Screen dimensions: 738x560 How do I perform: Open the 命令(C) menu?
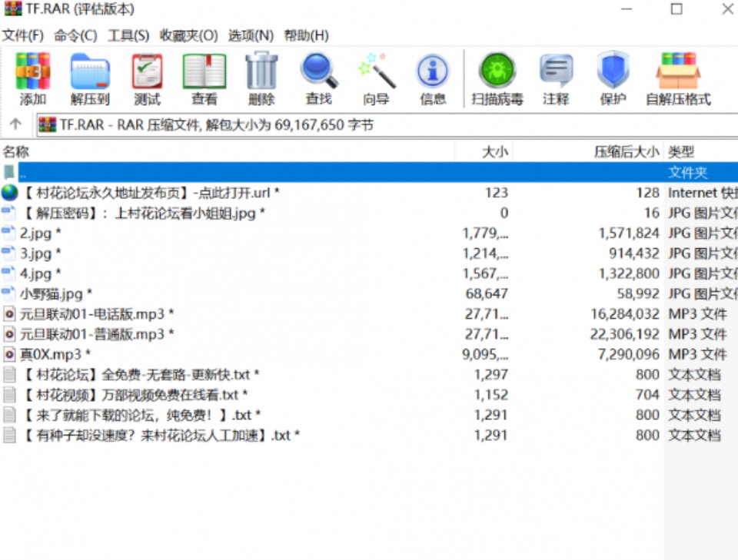click(x=75, y=35)
